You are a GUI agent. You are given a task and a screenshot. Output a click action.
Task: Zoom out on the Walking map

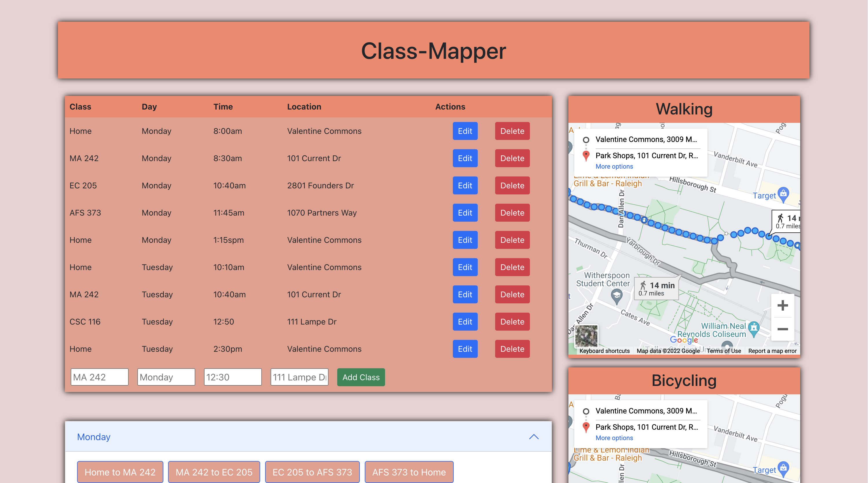(x=783, y=329)
